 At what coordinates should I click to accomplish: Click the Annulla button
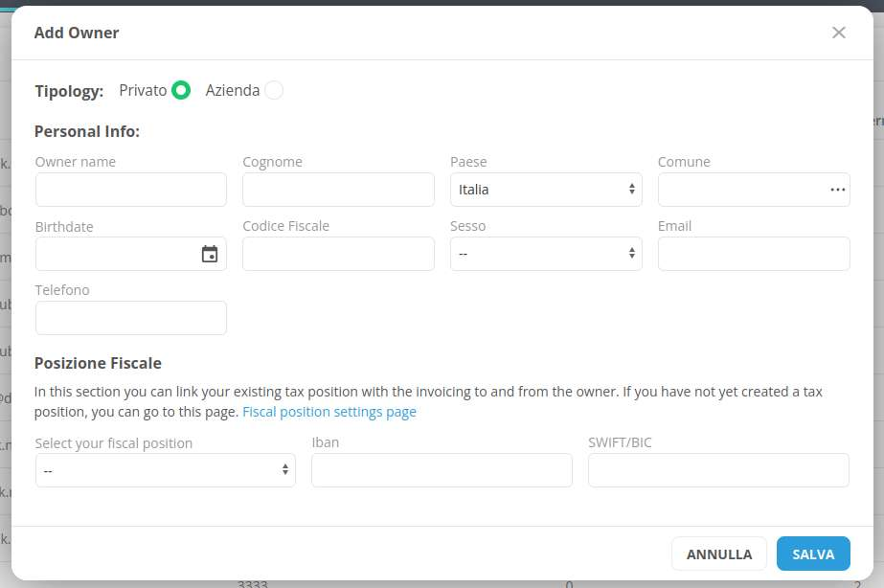point(719,554)
